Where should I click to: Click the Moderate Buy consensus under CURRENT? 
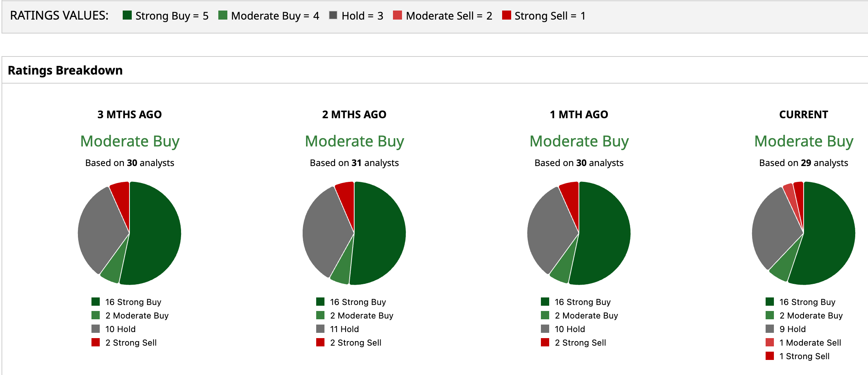(804, 141)
